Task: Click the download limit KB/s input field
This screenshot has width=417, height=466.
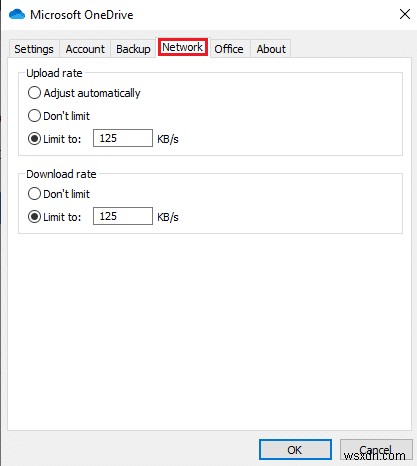Action: tap(123, 216)
